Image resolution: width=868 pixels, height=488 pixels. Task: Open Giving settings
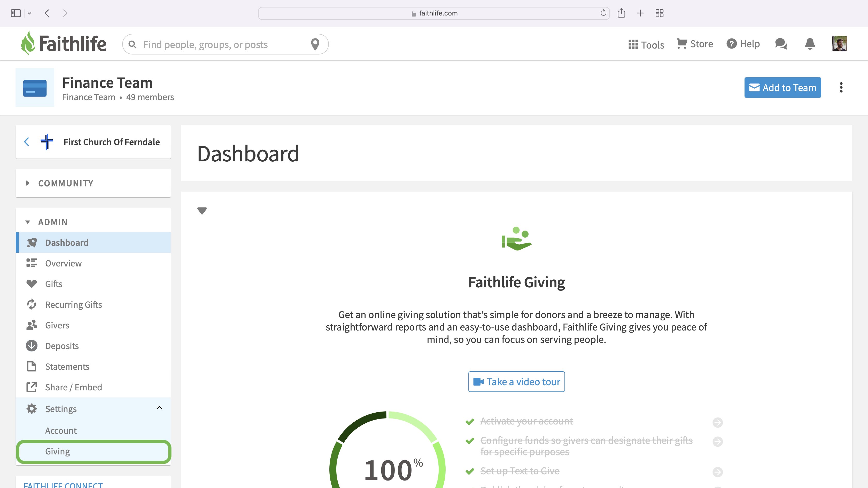click(x=93, y=451)
